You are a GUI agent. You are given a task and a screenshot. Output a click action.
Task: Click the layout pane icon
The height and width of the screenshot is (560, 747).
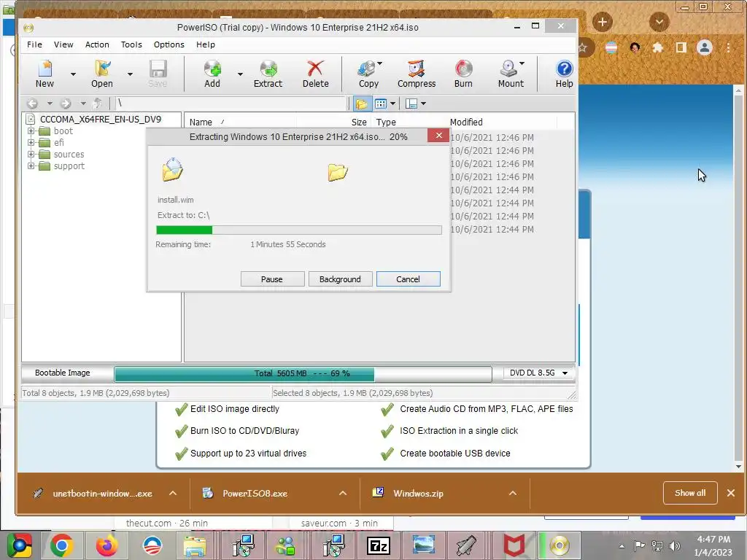411,104
